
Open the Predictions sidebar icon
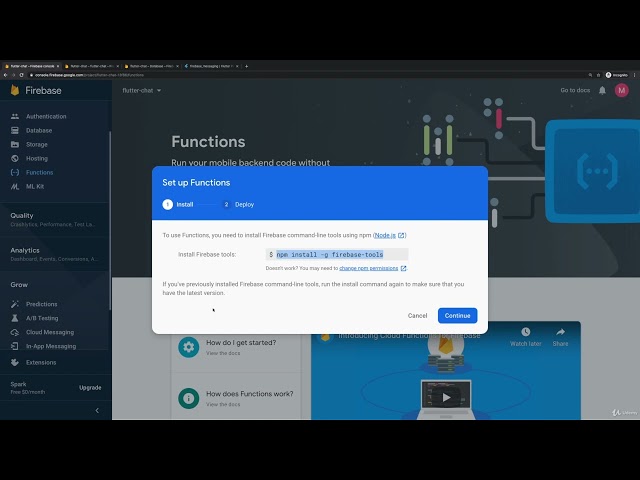tap(15, 304)
